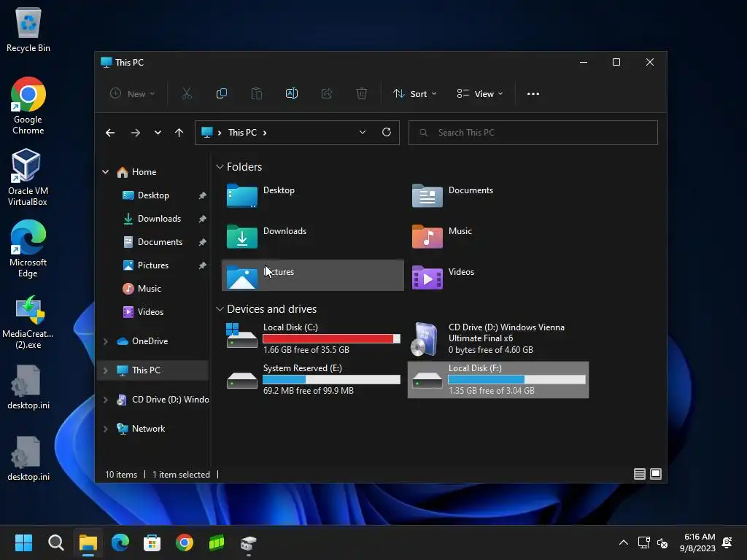Open clock and date 6:16 AM
The image size is (747, 560).
coord(697,542)
